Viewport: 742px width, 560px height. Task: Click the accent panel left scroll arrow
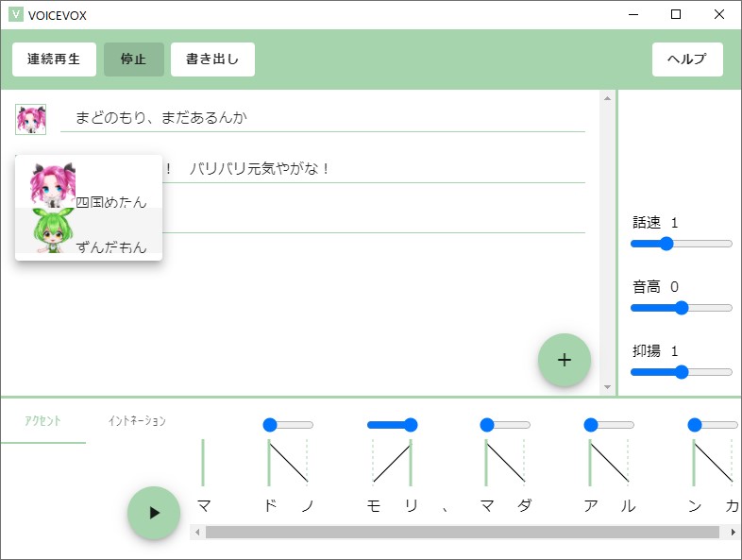(x=197, y=532)
